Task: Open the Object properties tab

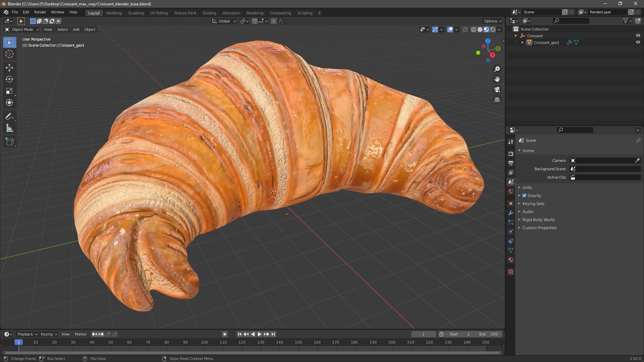Action: (511, 203)
